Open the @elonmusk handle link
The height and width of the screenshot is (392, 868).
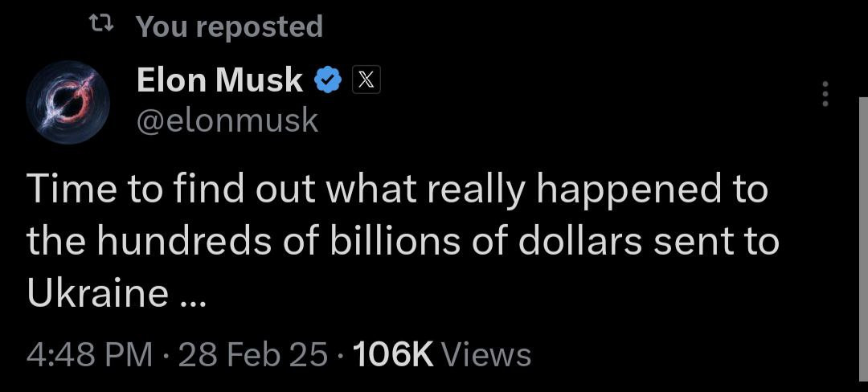coord(228,120)
